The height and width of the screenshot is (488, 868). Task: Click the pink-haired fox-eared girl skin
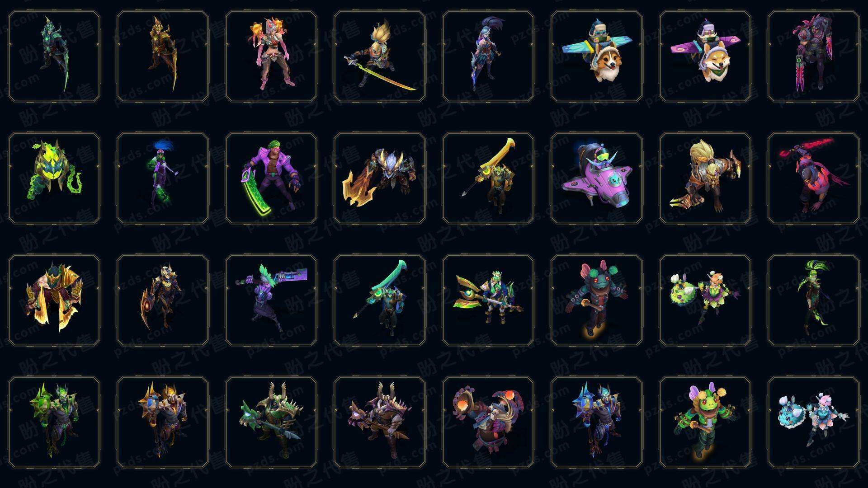(271, 56)
